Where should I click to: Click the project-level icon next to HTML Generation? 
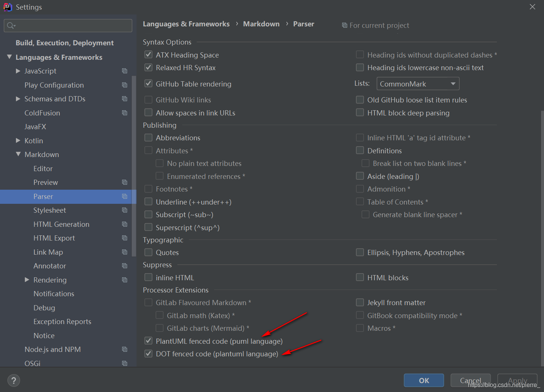coord(125,224)
